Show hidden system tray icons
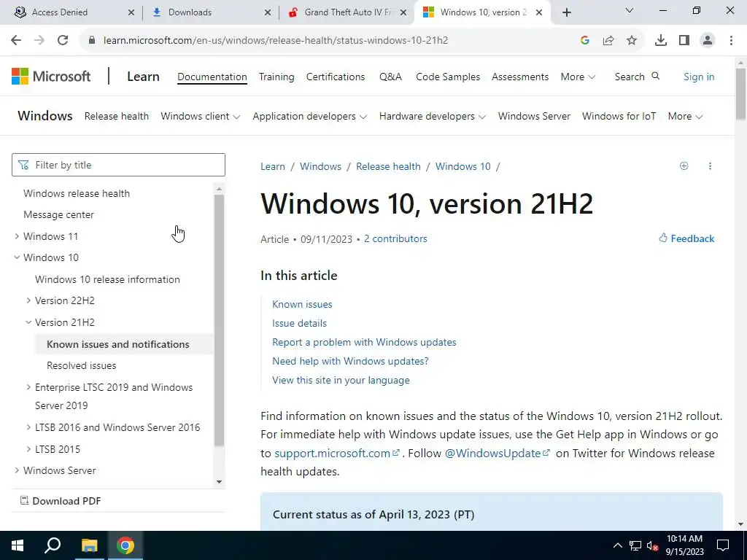The image size is (747, 560). pos(617,545)
